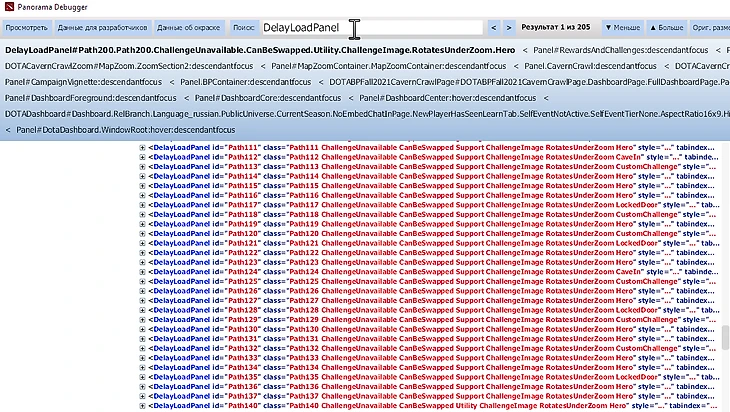This screenshot has width=730, height=412.
Task: Expand the Path127 DelayLoadPanel node
Action: point(142,301)
